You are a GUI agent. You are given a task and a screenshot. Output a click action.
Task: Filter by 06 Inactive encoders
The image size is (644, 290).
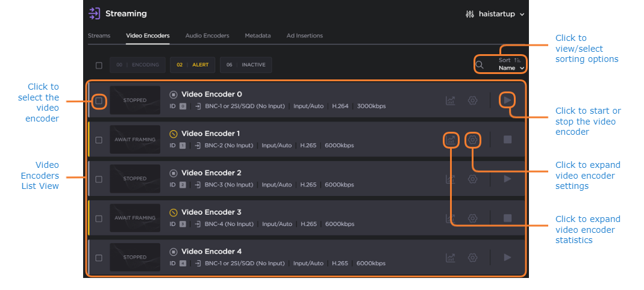click(246, 65)
